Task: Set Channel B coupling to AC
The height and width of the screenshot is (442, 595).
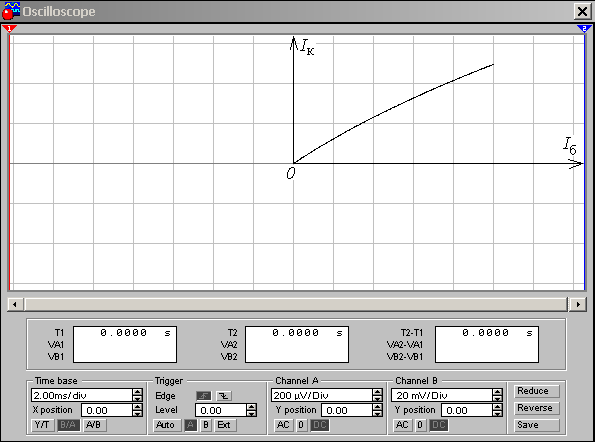Action: click(x=403, y=425)
